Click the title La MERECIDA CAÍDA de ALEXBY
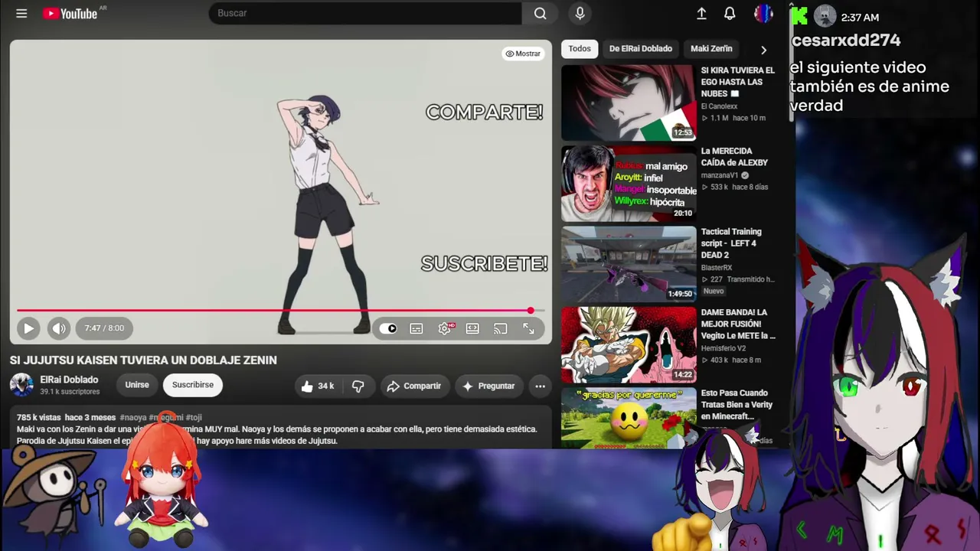 pos(734,157)
